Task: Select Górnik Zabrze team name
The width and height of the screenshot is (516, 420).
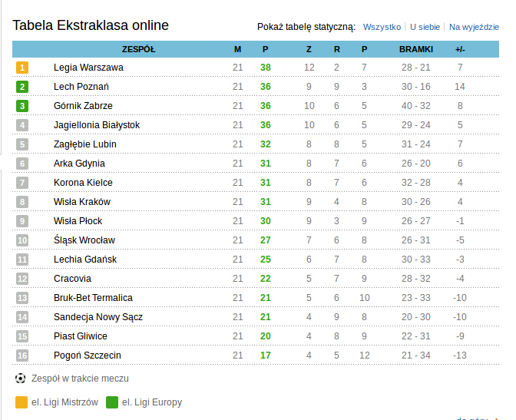Action: click(83, 106)
